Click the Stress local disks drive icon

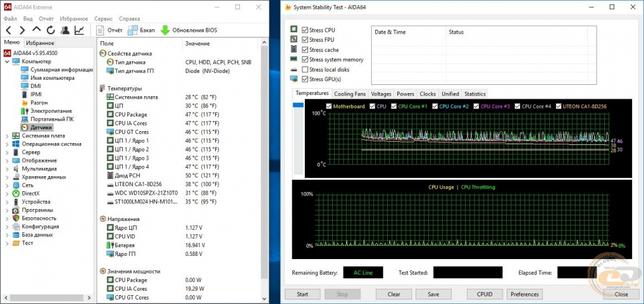(294, 69)
